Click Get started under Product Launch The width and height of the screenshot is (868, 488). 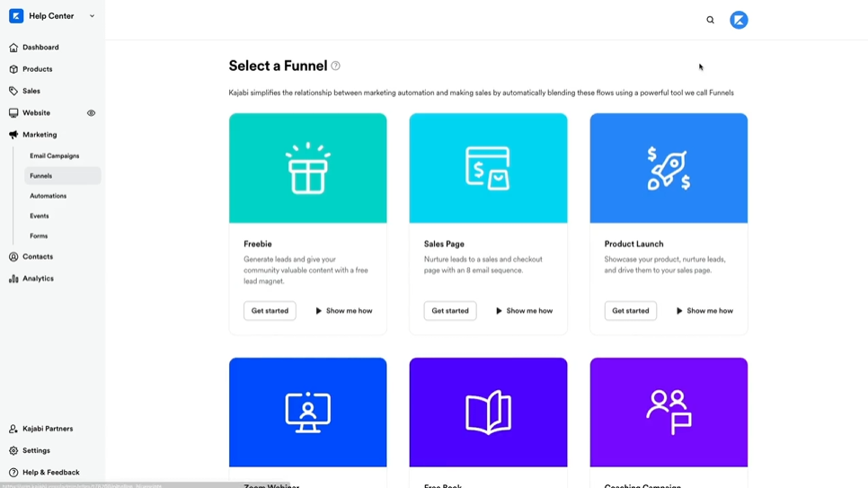631,311
